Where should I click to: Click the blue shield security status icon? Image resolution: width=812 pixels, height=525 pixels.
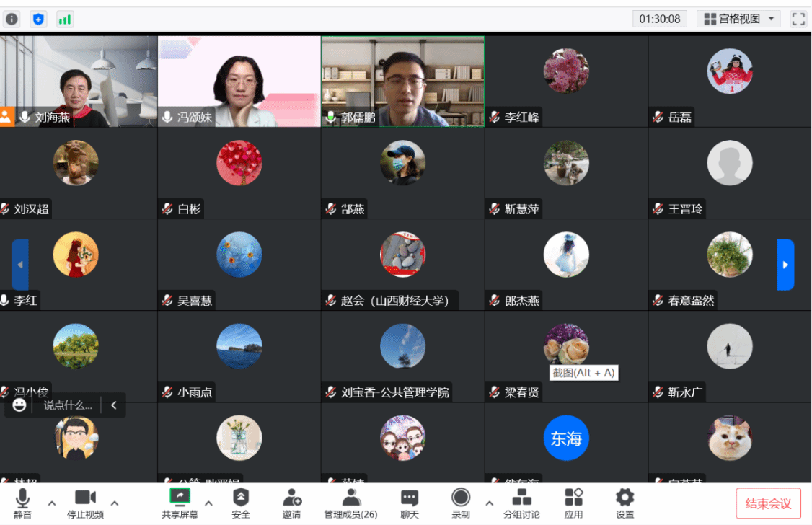38,19
